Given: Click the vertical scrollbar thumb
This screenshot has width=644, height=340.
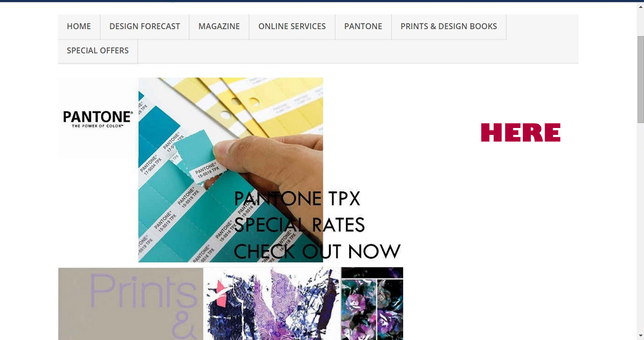Looking at the screenshot, I should [x=641, y=79].
